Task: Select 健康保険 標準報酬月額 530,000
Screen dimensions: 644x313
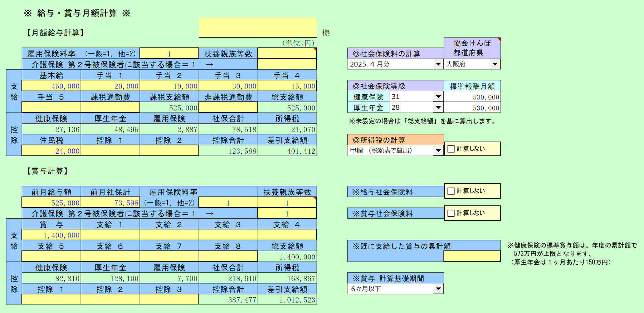Action: tap(472, 97)
